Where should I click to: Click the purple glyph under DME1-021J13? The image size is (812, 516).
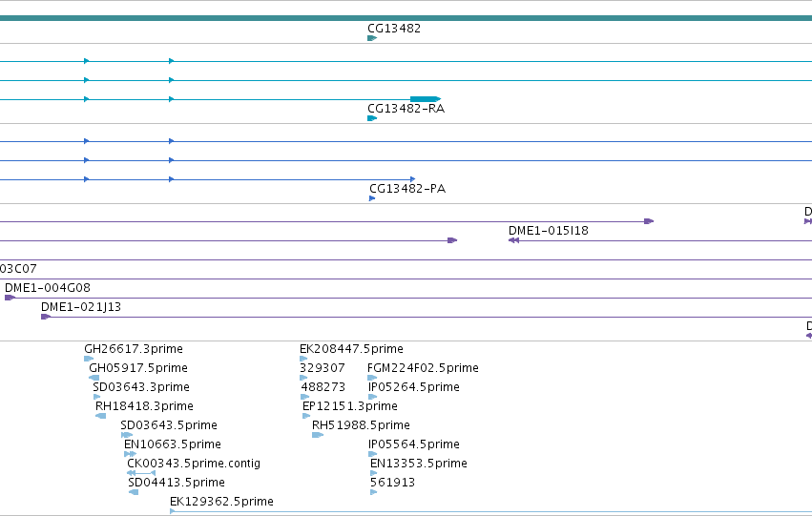[x=46, y=317]
